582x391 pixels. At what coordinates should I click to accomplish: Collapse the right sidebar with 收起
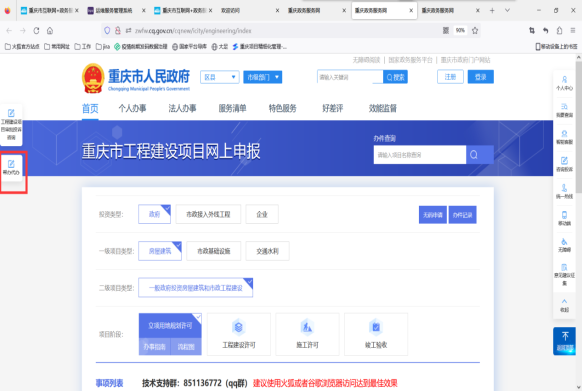(564, 305)
